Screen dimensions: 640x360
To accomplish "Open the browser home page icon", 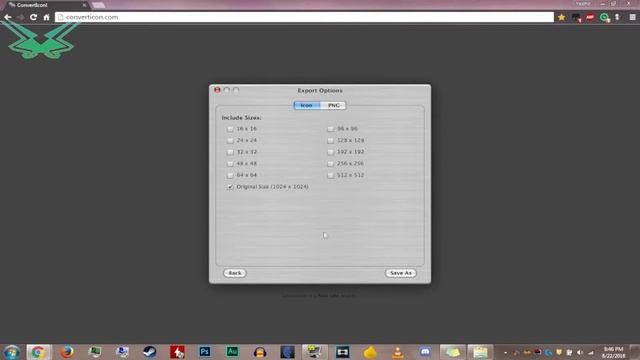I will tap(47, 17).
